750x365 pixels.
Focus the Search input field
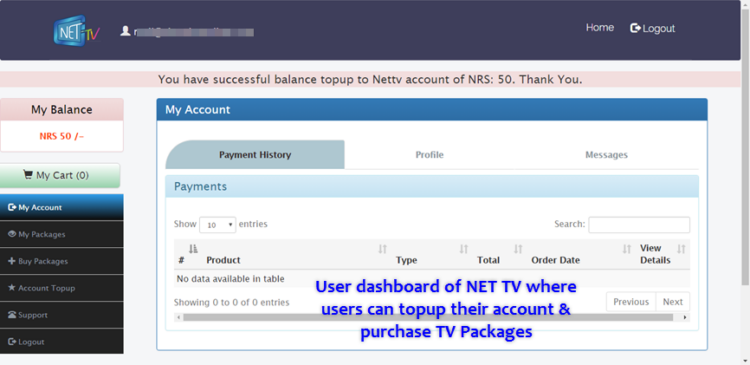(639, 225)
